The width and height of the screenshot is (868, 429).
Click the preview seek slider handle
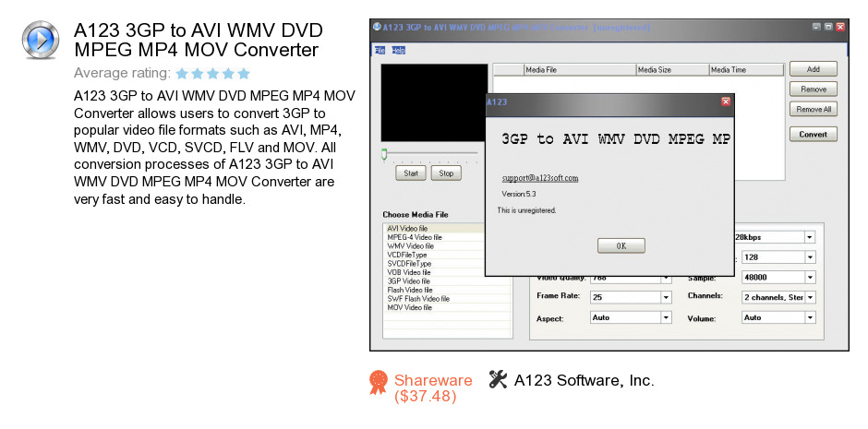pos(384,155)
